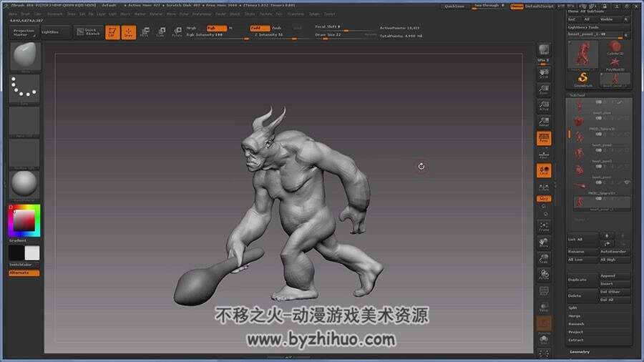Toggle the Rgb channel button
The image size is (644, 362).
point(216,29)
